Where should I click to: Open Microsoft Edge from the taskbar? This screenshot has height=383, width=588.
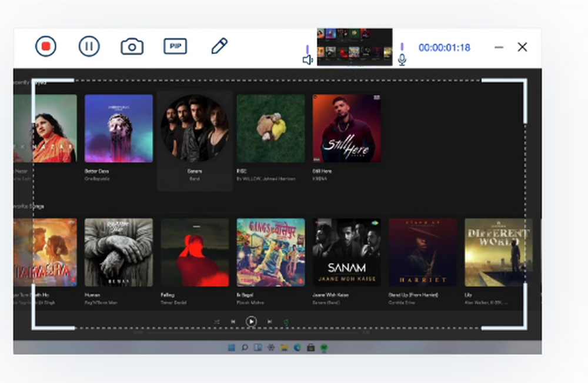click(298, 348)
